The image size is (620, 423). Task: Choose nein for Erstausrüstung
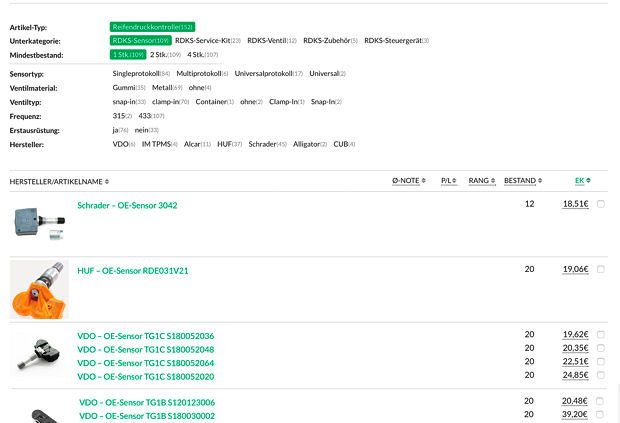coord(146,130)
